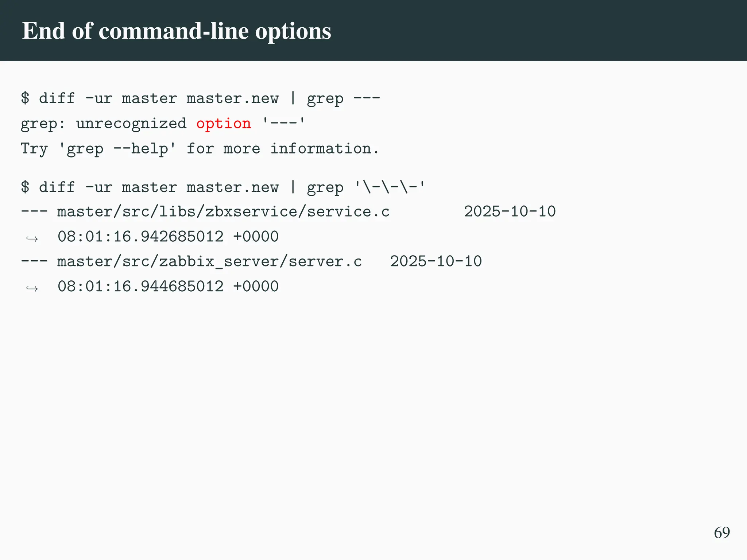Click the date 2025-10-10 after service.c

[510, 212]
